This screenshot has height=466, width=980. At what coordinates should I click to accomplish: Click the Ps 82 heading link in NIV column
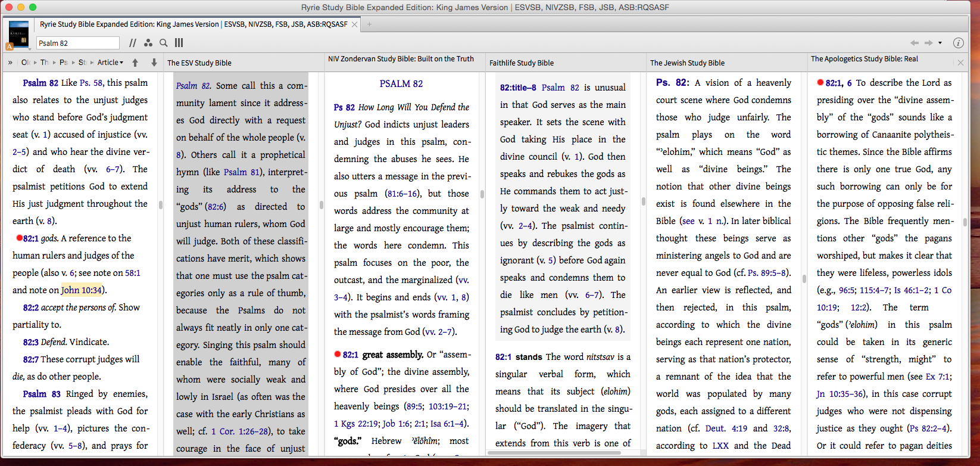pos(344,107)
